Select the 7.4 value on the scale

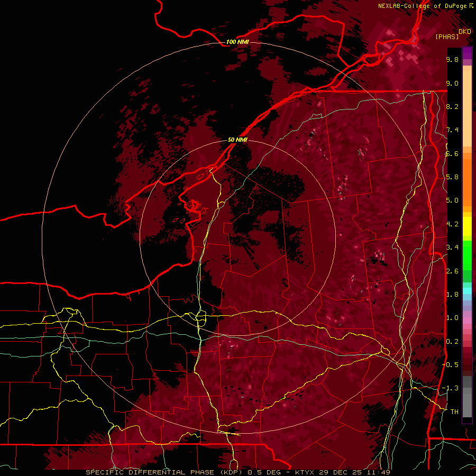(452, 130)
